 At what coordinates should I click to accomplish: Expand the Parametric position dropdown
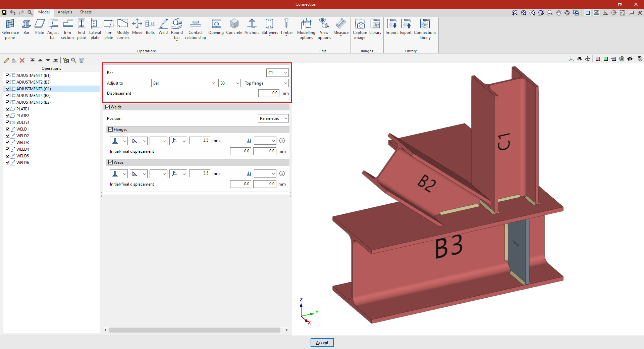pyautogui.click(x=273, y=118)
